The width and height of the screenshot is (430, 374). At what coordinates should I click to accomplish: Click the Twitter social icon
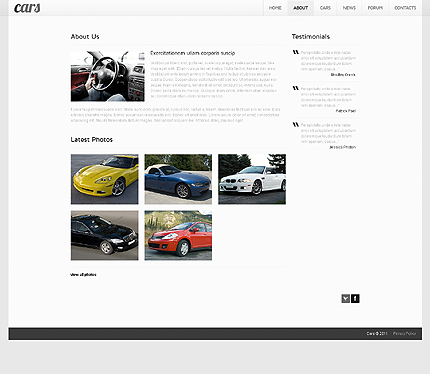point(345,298)
